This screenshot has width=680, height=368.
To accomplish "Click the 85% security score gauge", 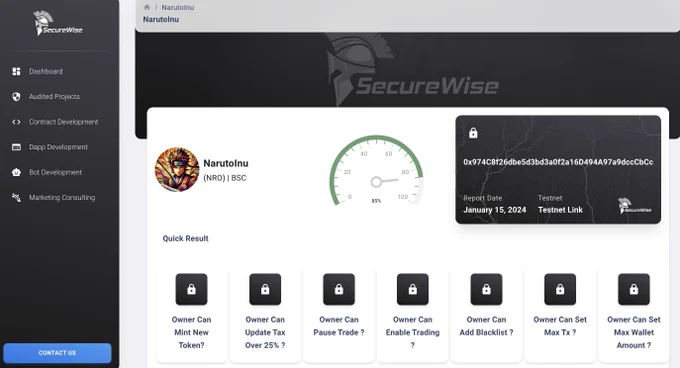I will [376, 170].
